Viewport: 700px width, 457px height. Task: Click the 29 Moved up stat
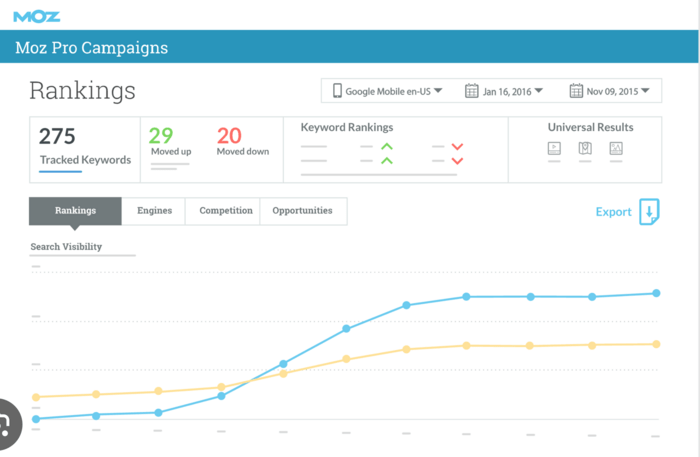171,141
